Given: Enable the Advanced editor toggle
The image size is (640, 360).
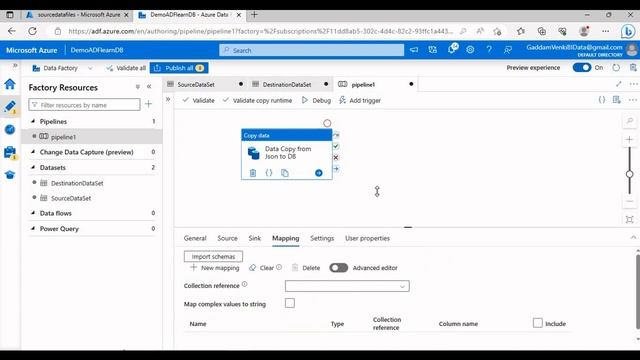Looking at the screenshot, I should tap(339, 268).
